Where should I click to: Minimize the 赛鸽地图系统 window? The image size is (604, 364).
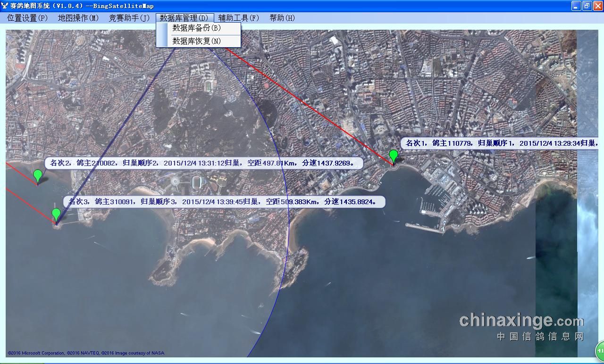pyautogui.click(x=576, y=6)
